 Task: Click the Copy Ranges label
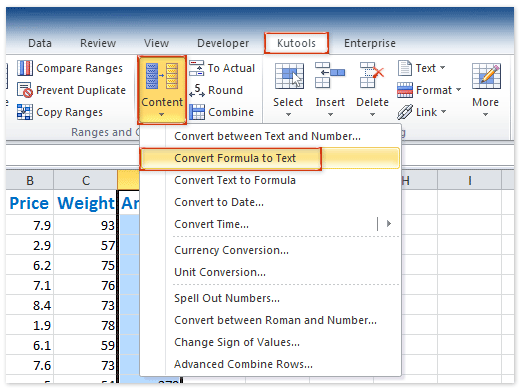(69, 112)
